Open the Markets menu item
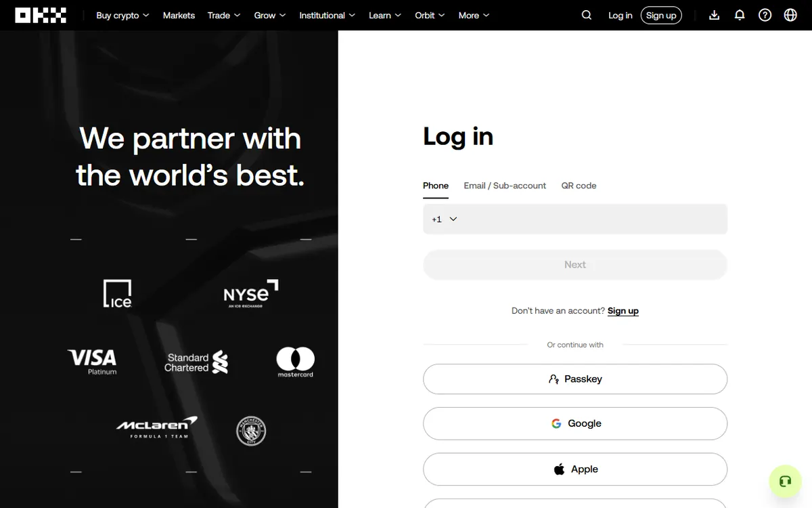 [179, 15]
